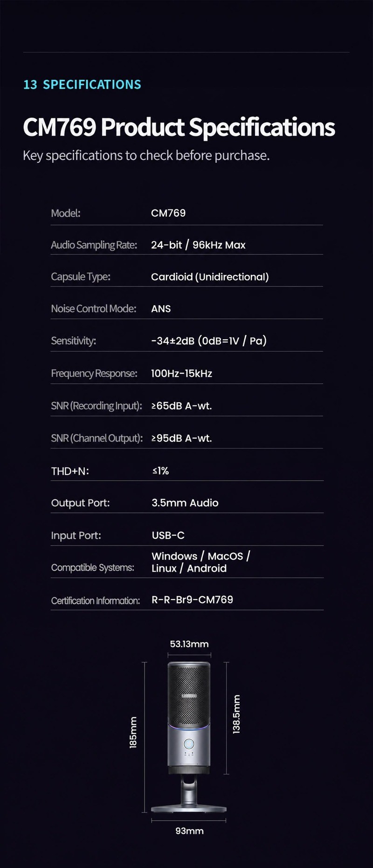Click the Sensitivity -34±2dB value
Image resolution: width=373 pixels, height=868 pixels.
pyautogui.click(x=209, y=341)
